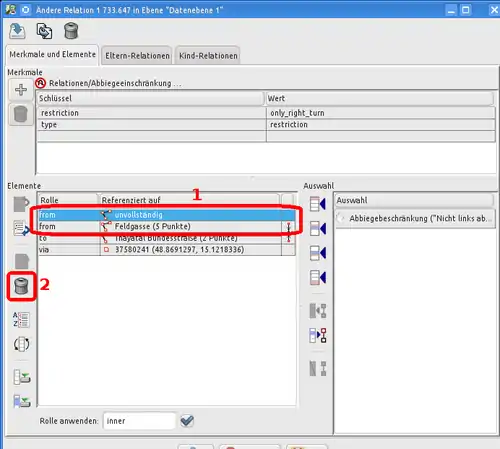Image resolution: width=500 pixels, height=449 pixels.
Task: Switch to the Kind-Relationen tab
Action: [x=208, y=56]
